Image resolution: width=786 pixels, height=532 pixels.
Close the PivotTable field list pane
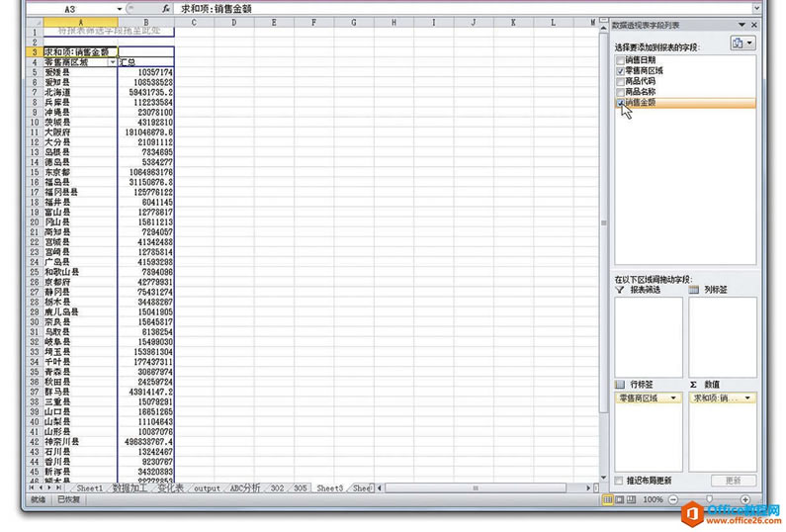pyautogui.click(x=754, y=25)
